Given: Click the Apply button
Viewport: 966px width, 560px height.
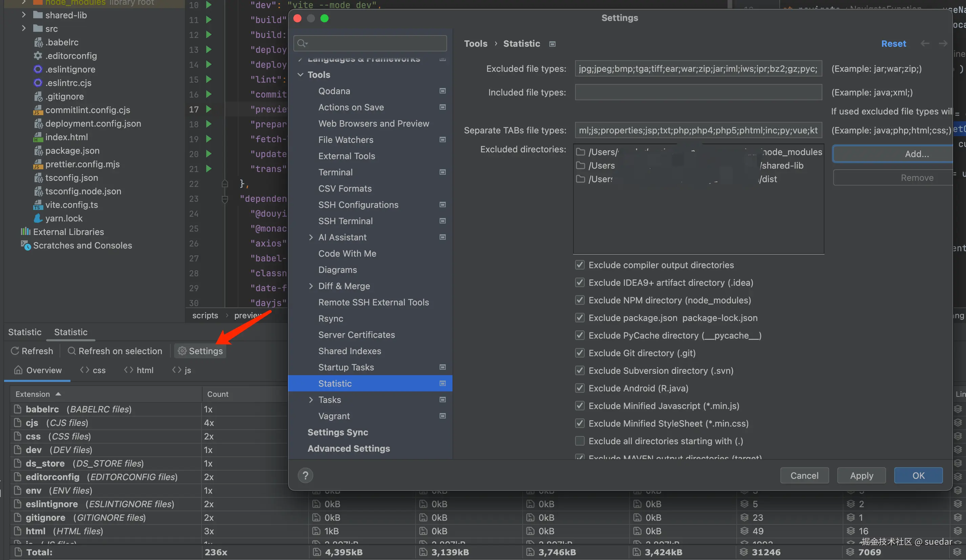Looking at the screenshot, I should (x=861, y=475).
